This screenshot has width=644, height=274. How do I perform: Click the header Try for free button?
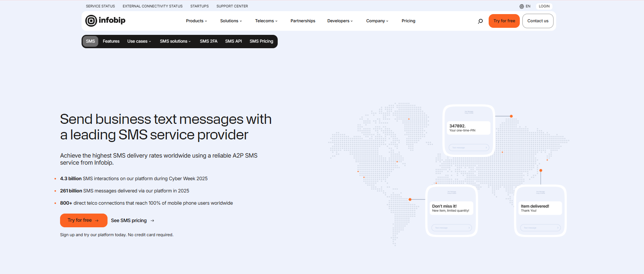[504, 21]
